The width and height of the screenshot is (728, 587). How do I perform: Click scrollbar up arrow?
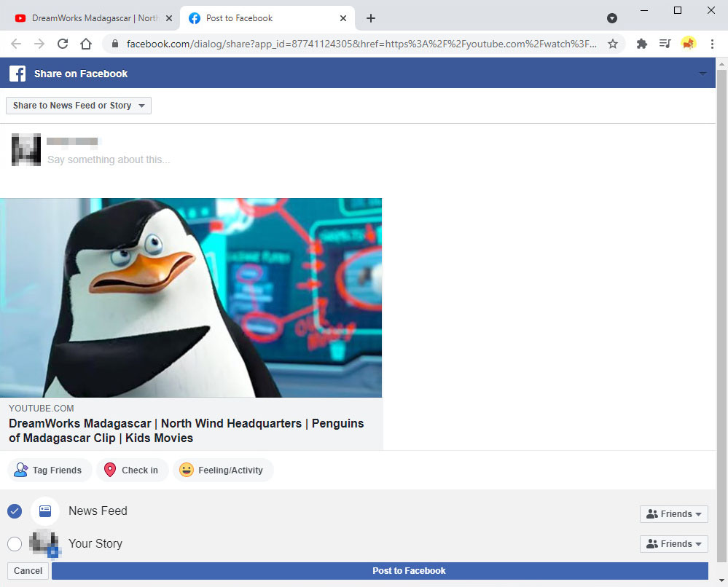point(721,63)
